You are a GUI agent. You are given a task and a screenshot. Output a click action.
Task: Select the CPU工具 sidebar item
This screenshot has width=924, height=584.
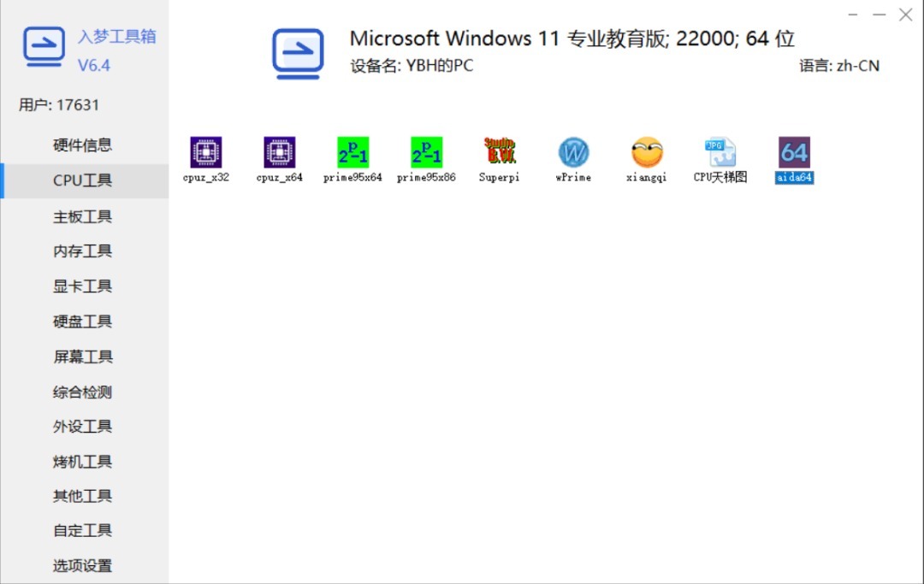(82, 180)
